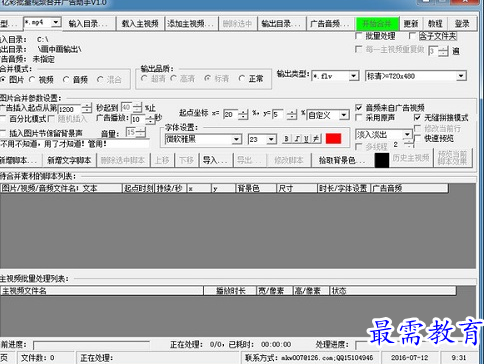The height and width of the screenshot is (364, 491).
Task: Toggle underline font style button U
Action: click(x=306, y=139)
